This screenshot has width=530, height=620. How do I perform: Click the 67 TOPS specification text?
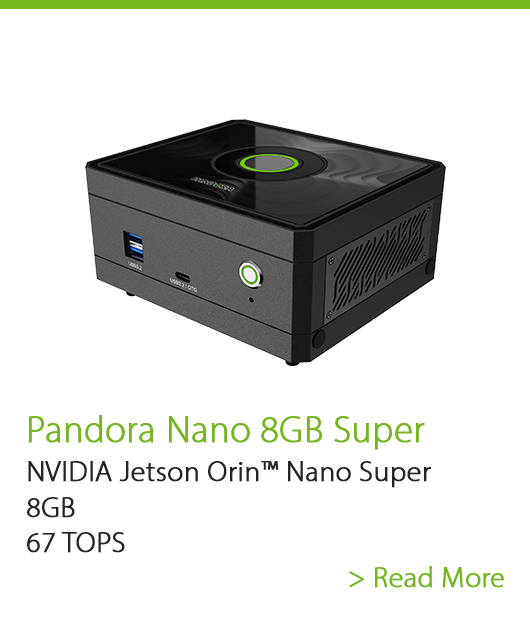(76, 542)
